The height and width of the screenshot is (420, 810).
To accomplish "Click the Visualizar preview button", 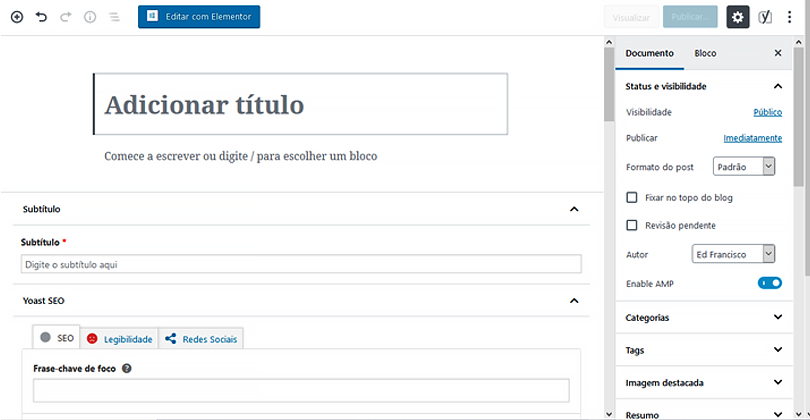I will 631,17.
